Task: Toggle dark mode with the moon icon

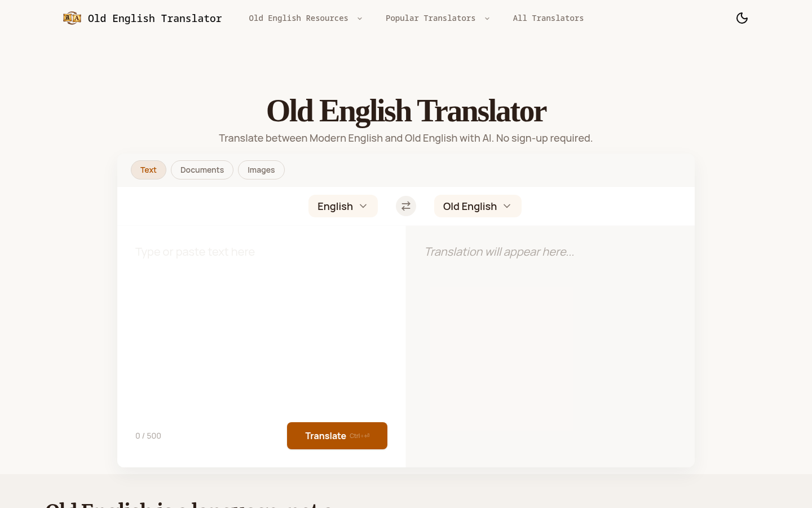Action: 742,18
